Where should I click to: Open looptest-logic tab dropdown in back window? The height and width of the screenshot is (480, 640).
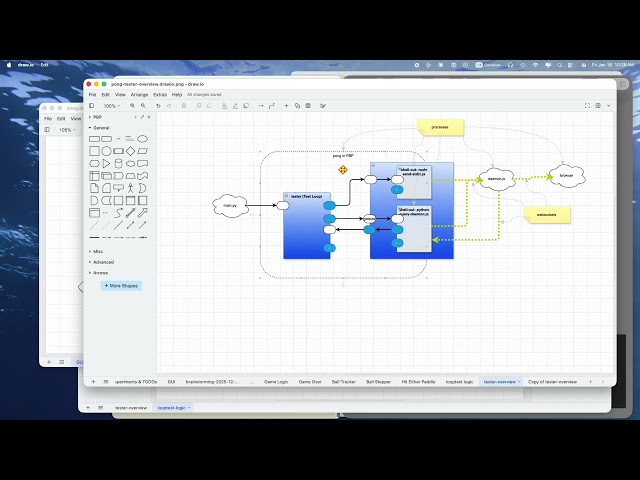pyautogui.click(x=189, y=408)
